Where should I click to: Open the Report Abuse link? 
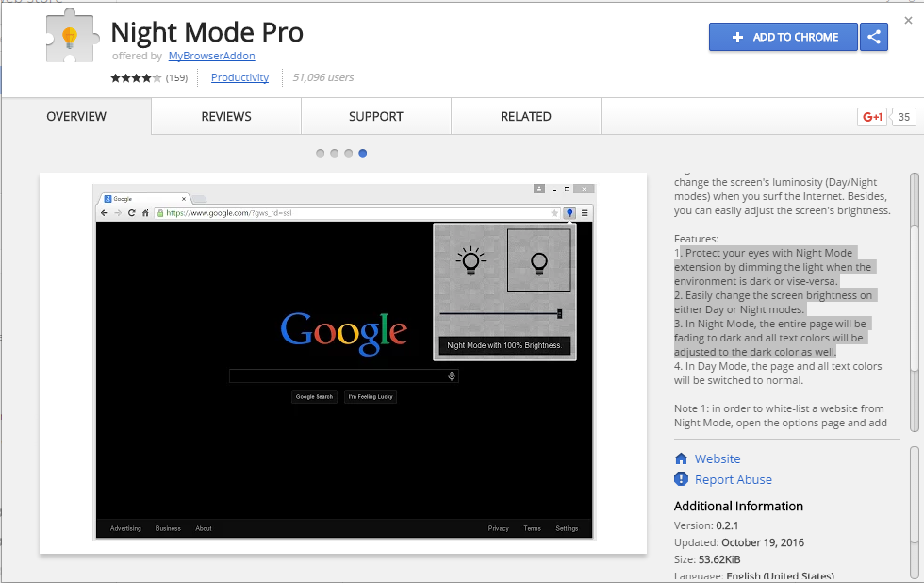(734, 480)
